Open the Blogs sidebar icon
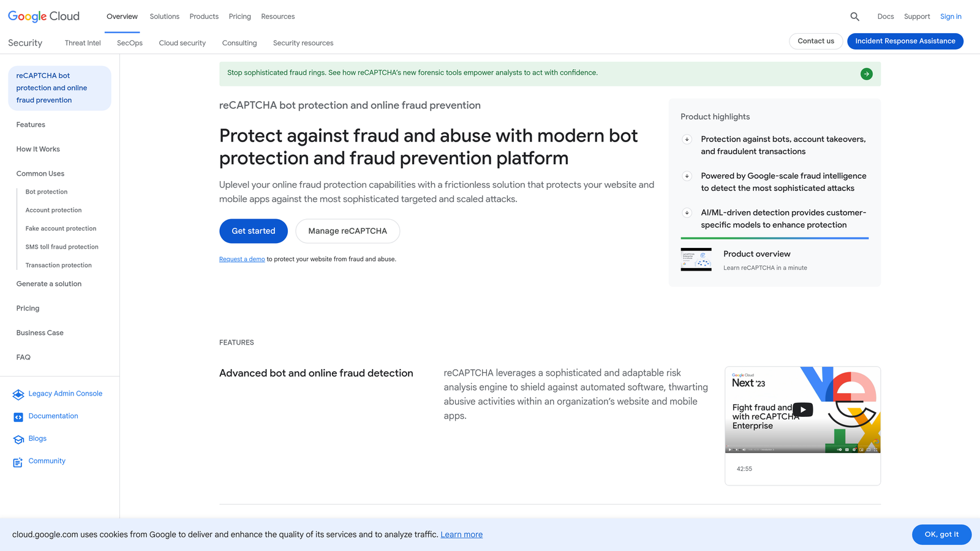The height and width of the screenshot is (551, 980). [18, 439]
